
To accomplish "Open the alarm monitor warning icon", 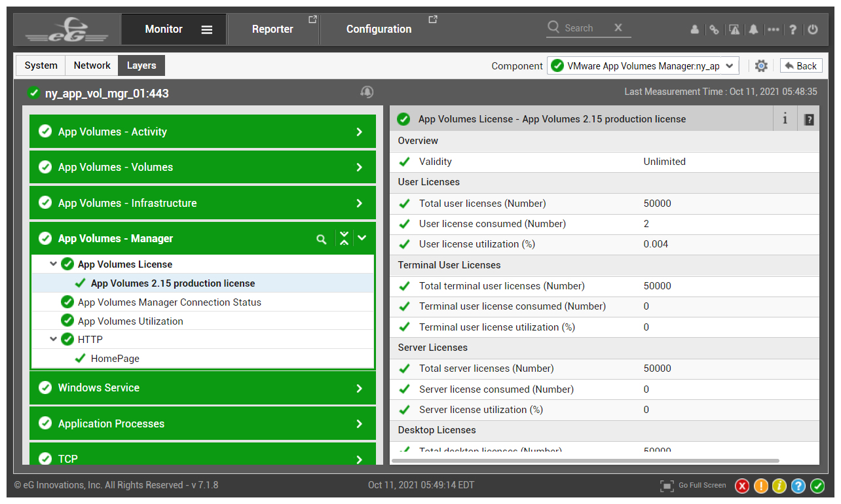I will pyautogui.click(x=734, y=29).
